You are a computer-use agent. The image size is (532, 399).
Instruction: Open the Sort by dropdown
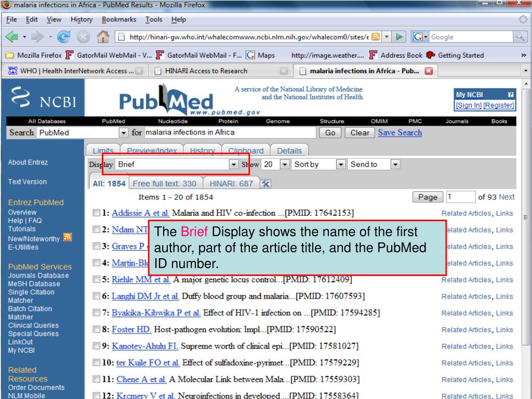tap(318, 165)
